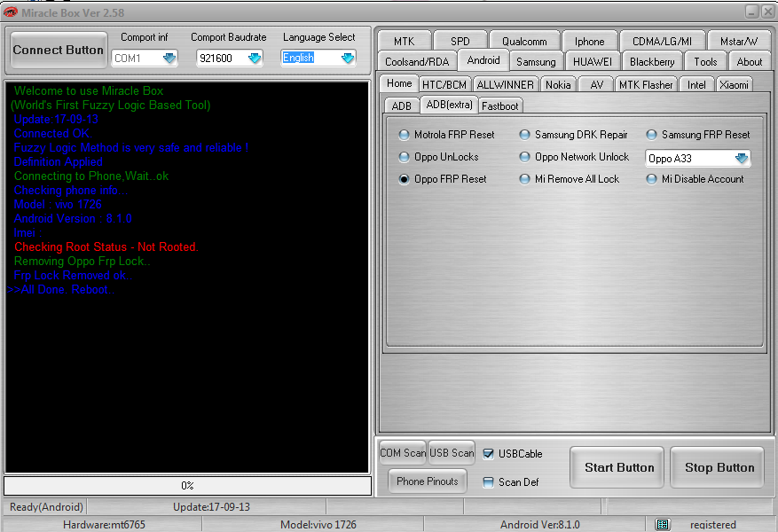Expand the Oppo A33 model dropdown

(742, 159)
